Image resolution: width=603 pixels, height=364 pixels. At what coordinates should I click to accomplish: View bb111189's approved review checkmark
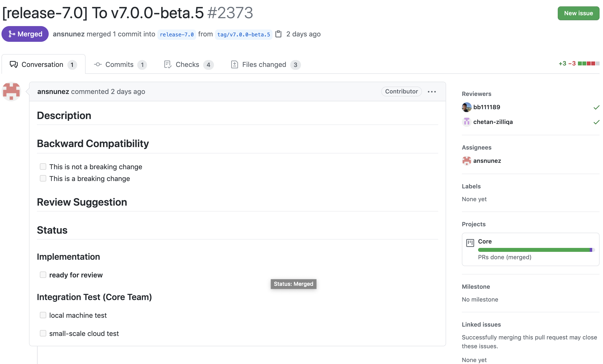coord(596,107)
